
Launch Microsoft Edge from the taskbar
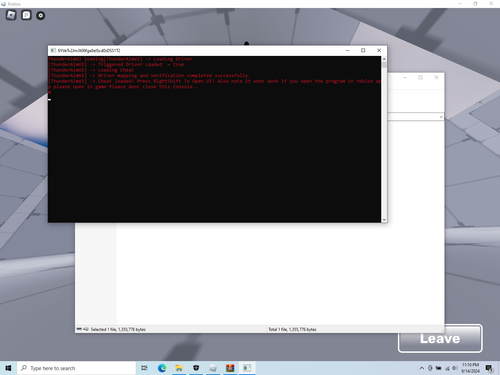coord(162,368)
